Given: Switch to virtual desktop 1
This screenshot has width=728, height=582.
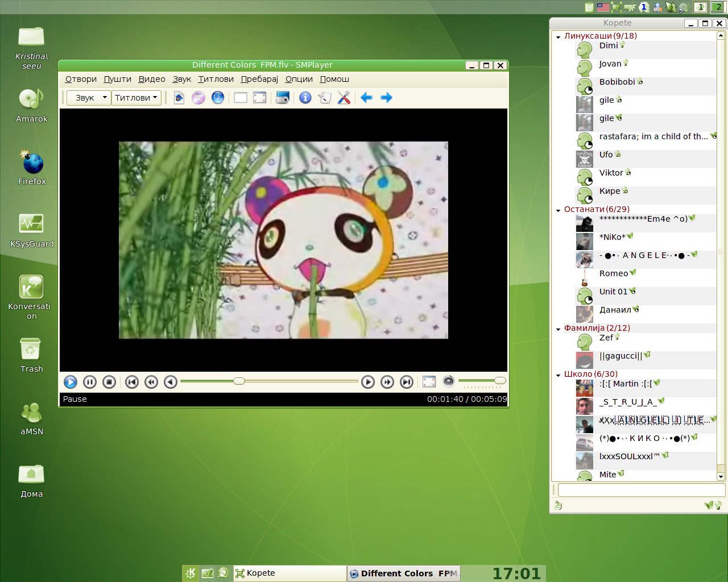Looking at the screenshot, I should (x=701, y=7).
